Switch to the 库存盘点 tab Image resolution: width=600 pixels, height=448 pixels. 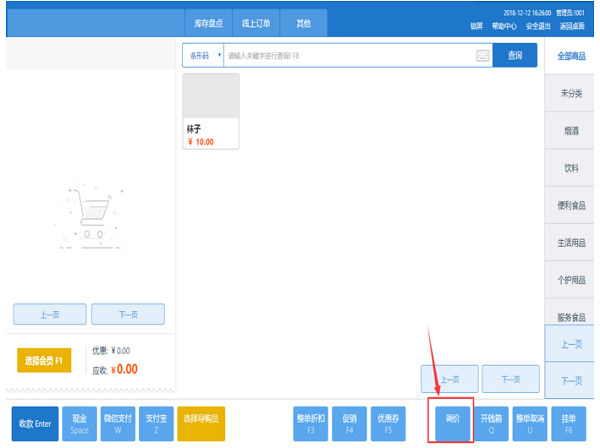[209, 23]
